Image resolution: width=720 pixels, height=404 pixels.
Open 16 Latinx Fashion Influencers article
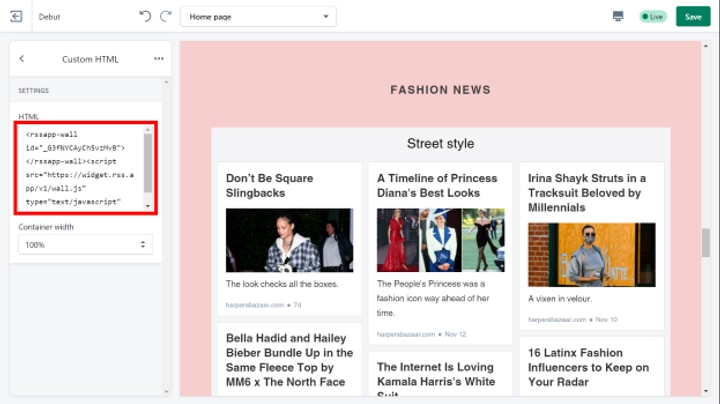pyautogui.click(x=588, y=367)
